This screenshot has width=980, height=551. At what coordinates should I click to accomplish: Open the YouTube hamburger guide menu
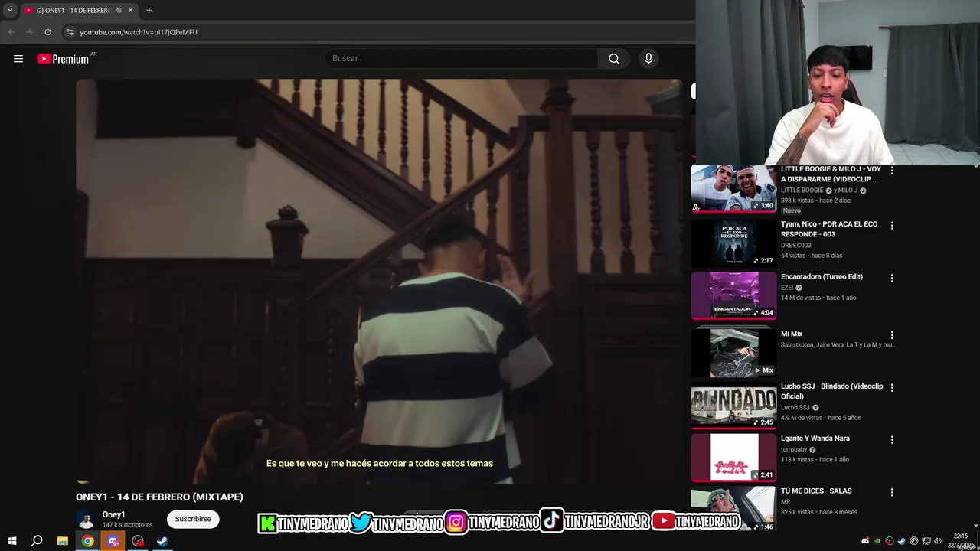point(18,59)
